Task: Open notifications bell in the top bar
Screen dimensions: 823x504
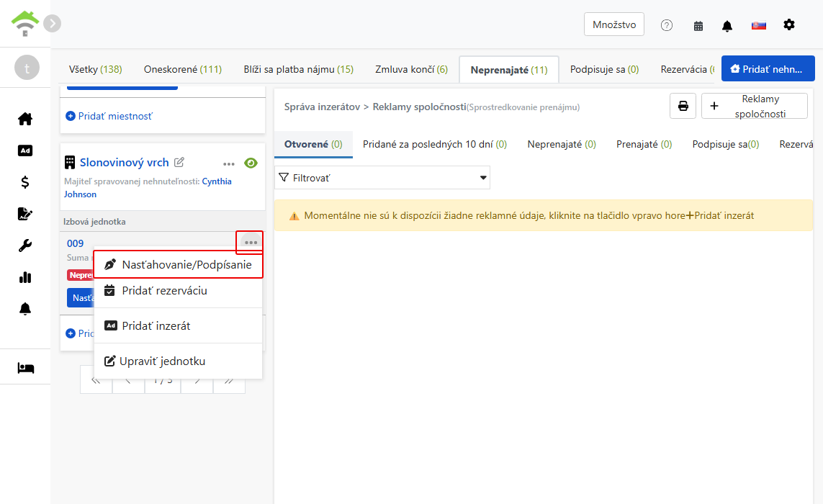Action: pos(727,26)
